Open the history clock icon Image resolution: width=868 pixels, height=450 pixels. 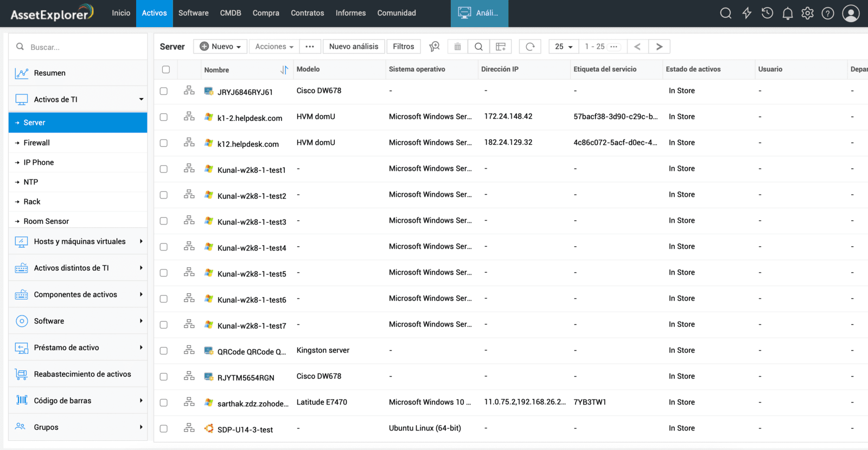pyautogui.click(x=767, y=14)
